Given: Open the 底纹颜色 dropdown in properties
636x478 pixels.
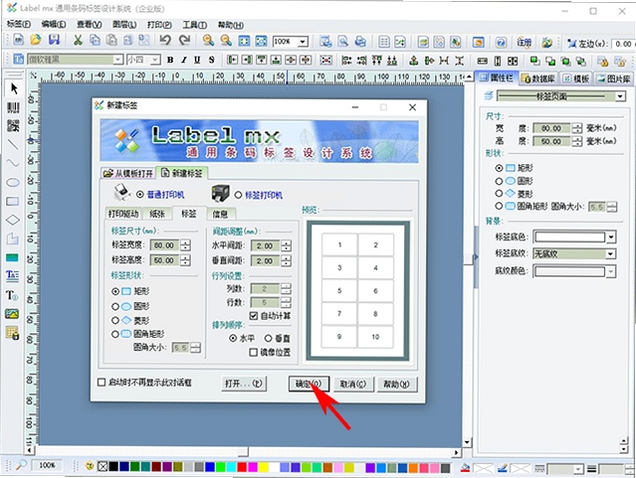Looking at the screenshot, I should [x=611, y=271].
